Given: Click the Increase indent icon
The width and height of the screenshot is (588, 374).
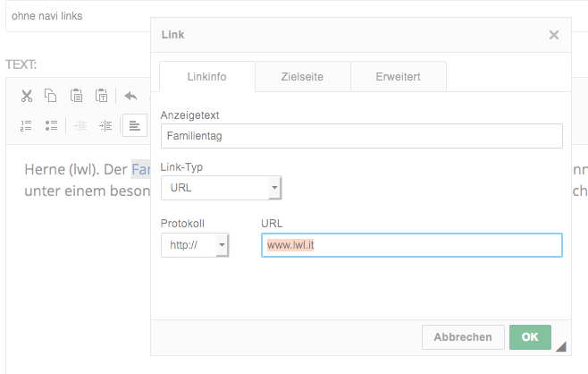Looking at the screenshot, I should click(x=105, y=125).
